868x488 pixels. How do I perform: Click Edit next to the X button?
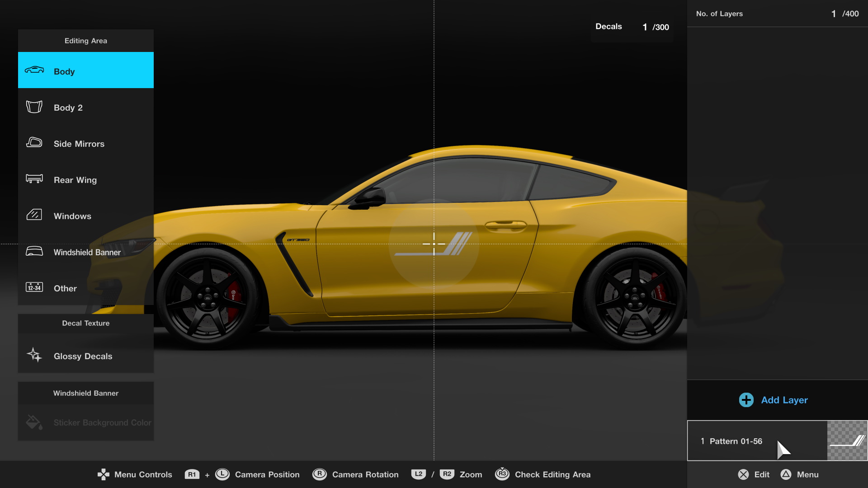pos(753,474)
